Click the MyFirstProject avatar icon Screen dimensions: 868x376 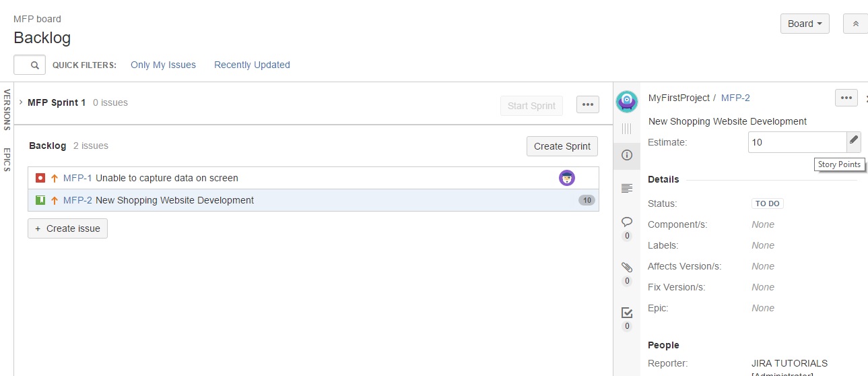627,102
